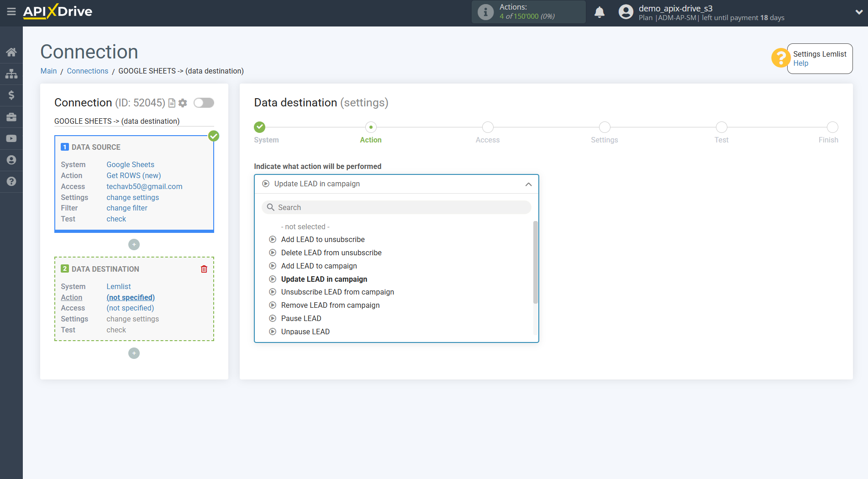Open the connection settings gear icon
The image size is (868, 479).
[x=183, y=103]
